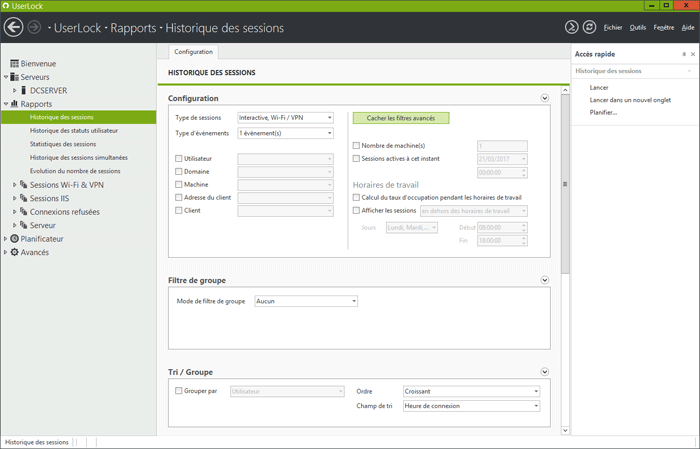700x449 pixels.
Task: Select Historique des sessions tree item
Action: (79, 117)
